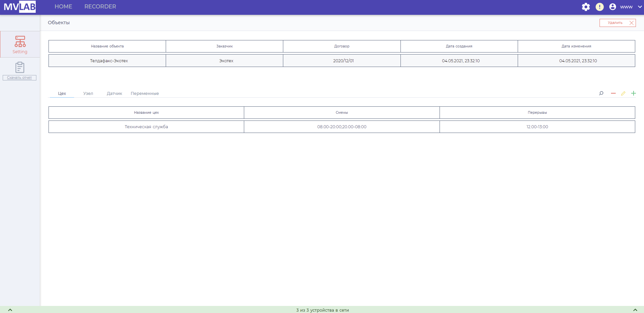Open the Переменные tab
The width and height of the screenshot is (644, 313).
tap(144, 94)
